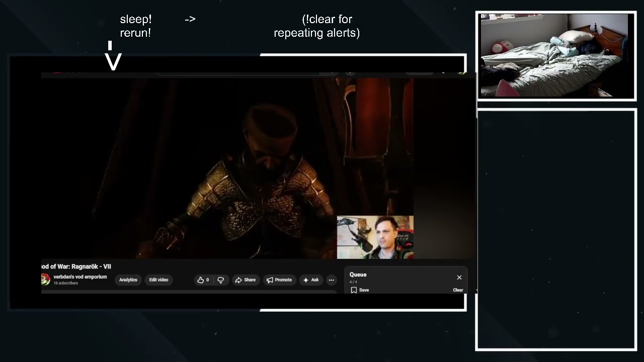Open the three-dot more actions menu
Image resolution: width=644 pixels, height=362 pixels.
click(x=331, y=280)
